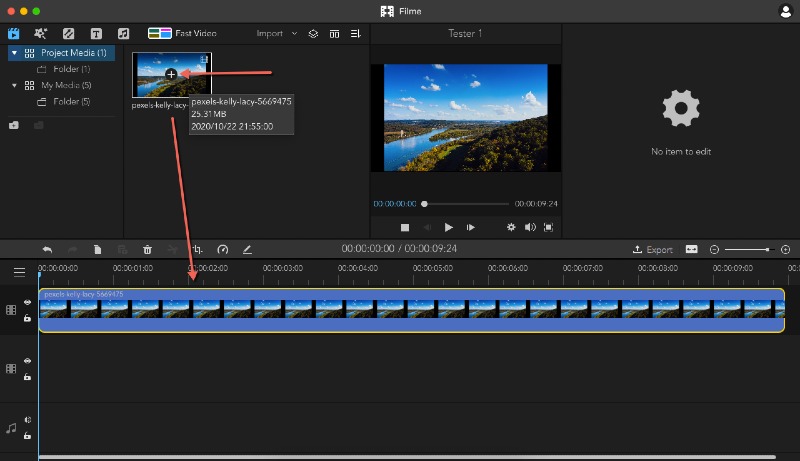Screen dimensions: 800x461
Task: Zoom out the timeline with minus
Action: click(x=714, y=249)
